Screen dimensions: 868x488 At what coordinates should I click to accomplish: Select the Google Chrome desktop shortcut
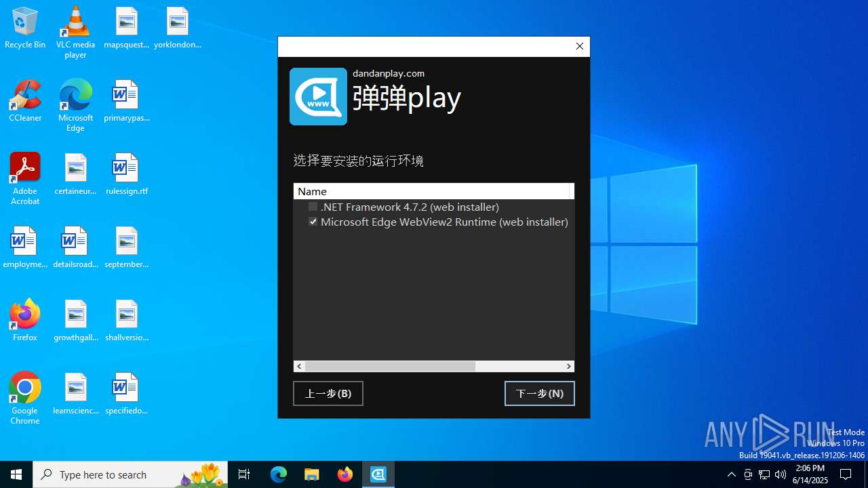coord(25,399)
